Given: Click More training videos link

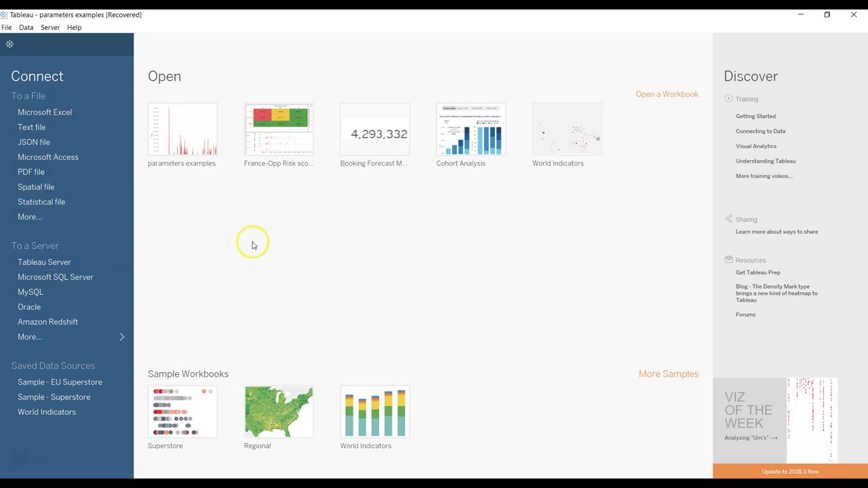Looking at the screenshot, I should click(764, 176).
